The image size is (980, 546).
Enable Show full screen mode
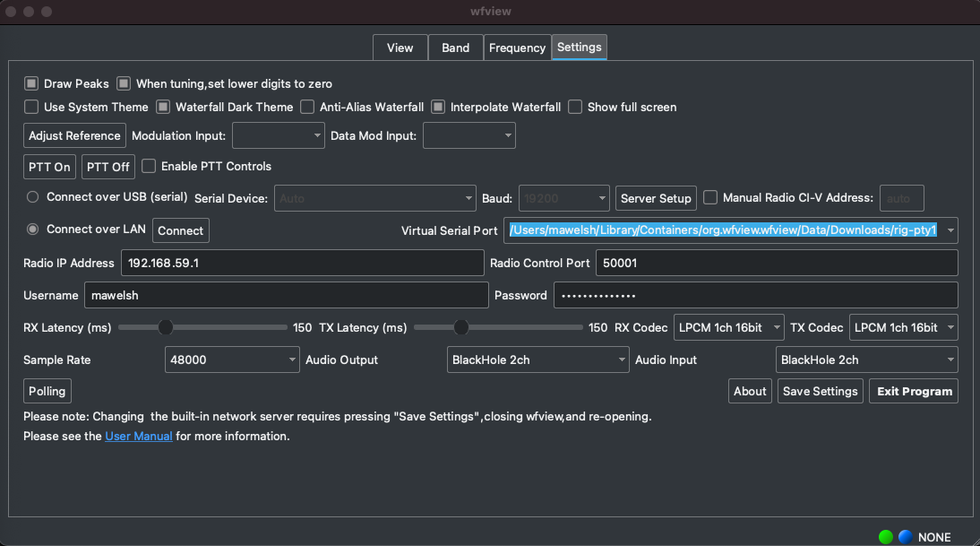[575, 107]
